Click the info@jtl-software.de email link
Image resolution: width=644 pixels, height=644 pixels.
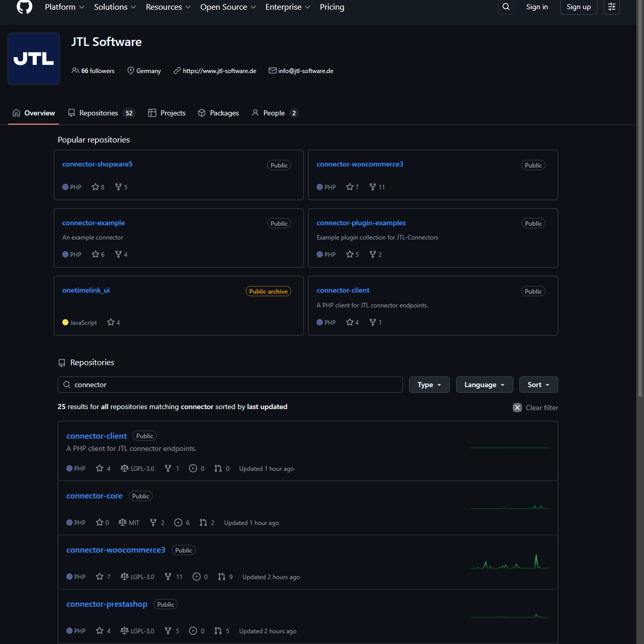(x=306, y=71)
